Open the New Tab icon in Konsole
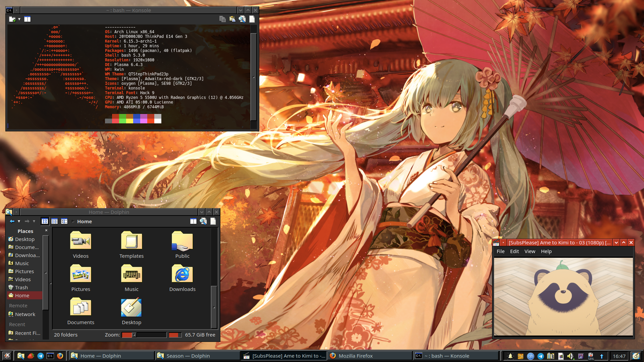Screen dimensions: 644x362 (x=12, y=19)
